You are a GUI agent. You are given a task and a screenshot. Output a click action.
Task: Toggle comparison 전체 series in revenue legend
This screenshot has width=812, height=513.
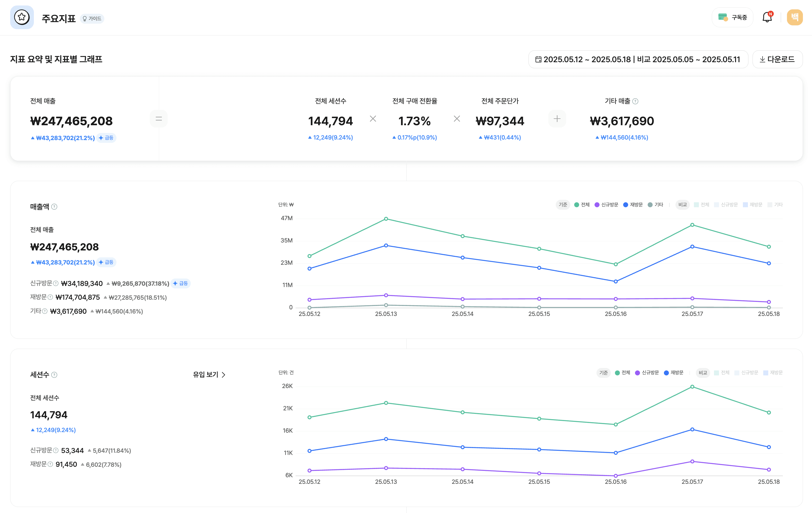(x=701, y=204)
